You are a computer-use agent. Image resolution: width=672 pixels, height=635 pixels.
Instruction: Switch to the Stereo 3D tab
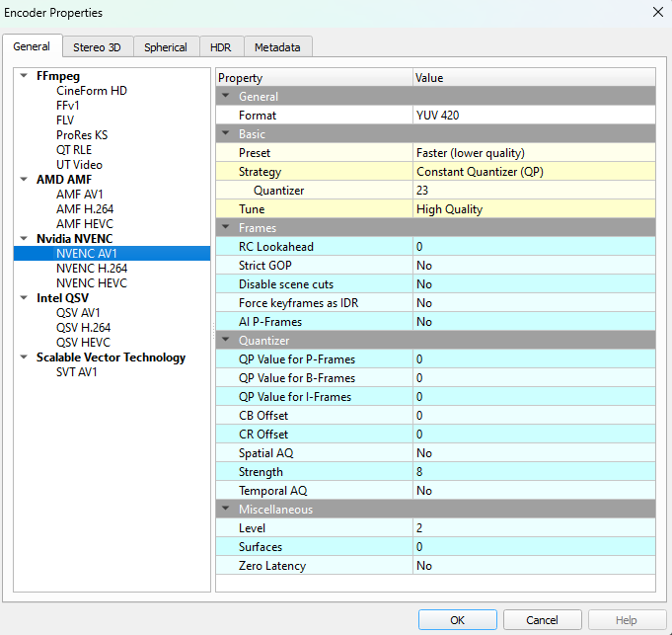(97, 47)
